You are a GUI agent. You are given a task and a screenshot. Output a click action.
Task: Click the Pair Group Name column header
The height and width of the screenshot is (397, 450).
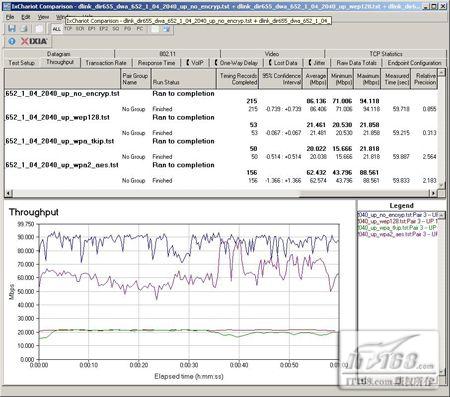click(135, 79)
